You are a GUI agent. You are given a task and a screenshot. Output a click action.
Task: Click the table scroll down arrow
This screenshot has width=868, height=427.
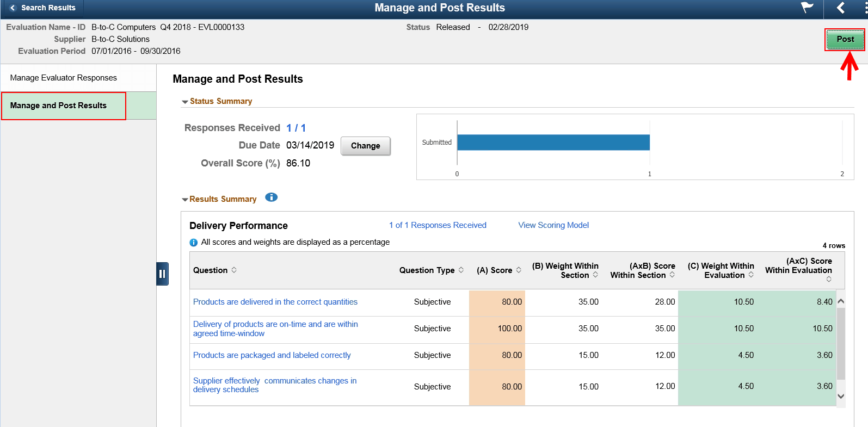[841, 397]
